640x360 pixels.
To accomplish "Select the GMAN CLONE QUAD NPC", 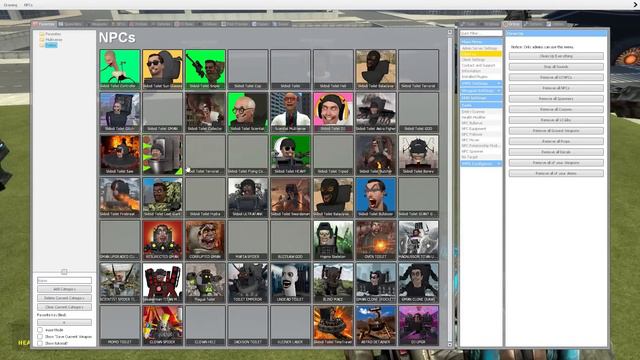I will pos(418,282).
